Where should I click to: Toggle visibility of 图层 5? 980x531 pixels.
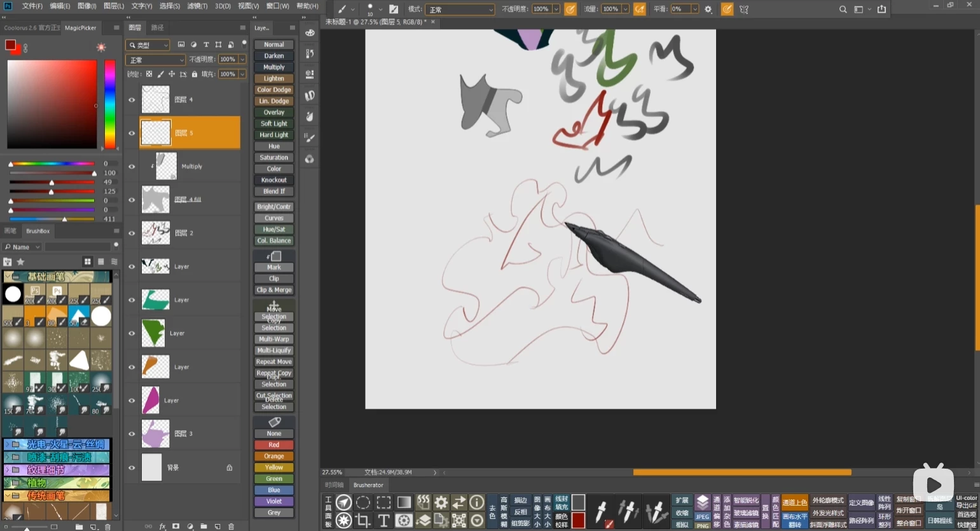tap(132, 133)
